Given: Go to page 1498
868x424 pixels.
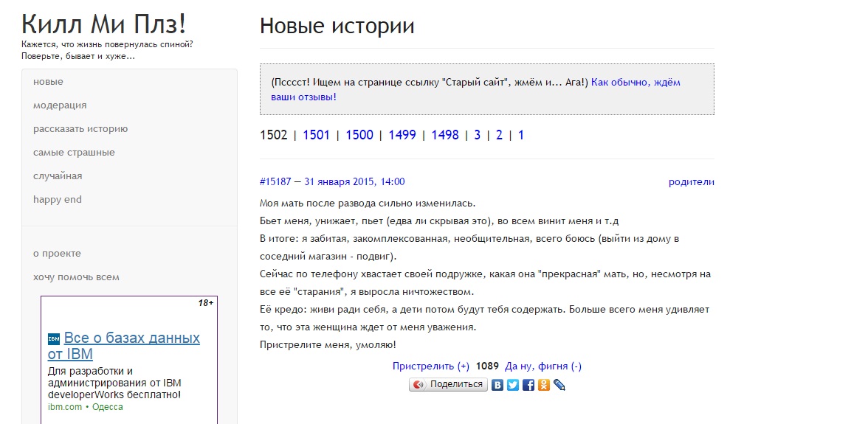Looking at the screenshot, I should point(445,135).
